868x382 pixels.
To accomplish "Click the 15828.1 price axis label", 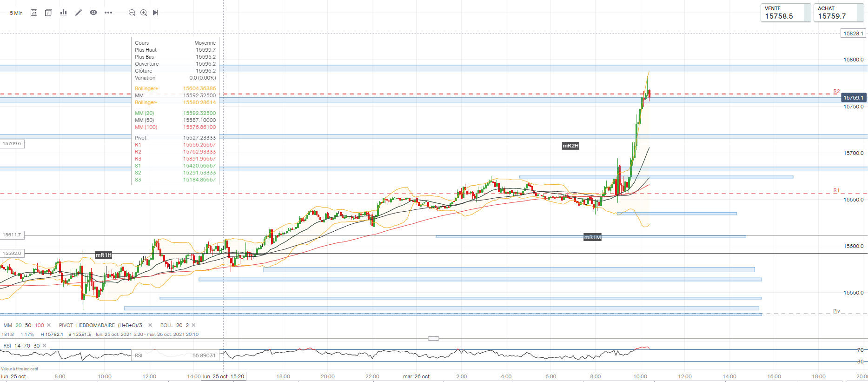I will [854, 34].
